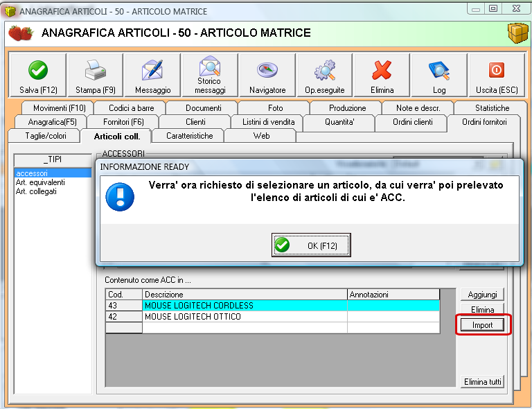Select the Articoli coll. tab
Screen dimensions: 532x409
116,137
